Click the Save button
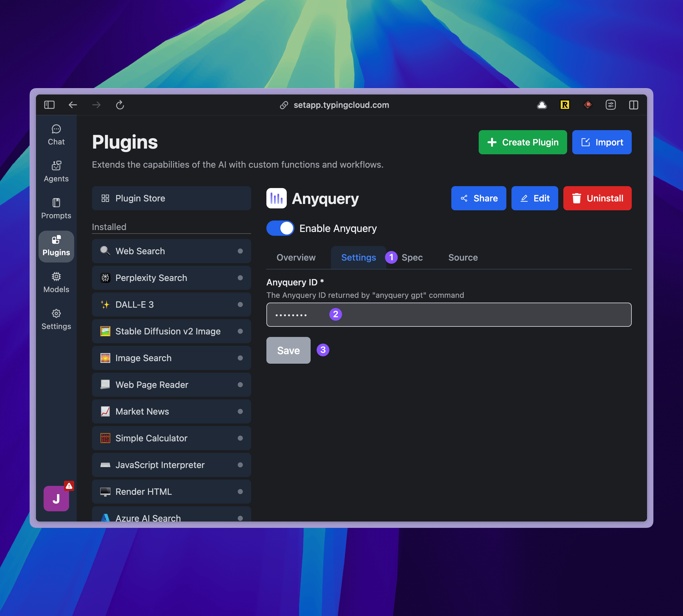Screen dimensions: 683x616 288,350
